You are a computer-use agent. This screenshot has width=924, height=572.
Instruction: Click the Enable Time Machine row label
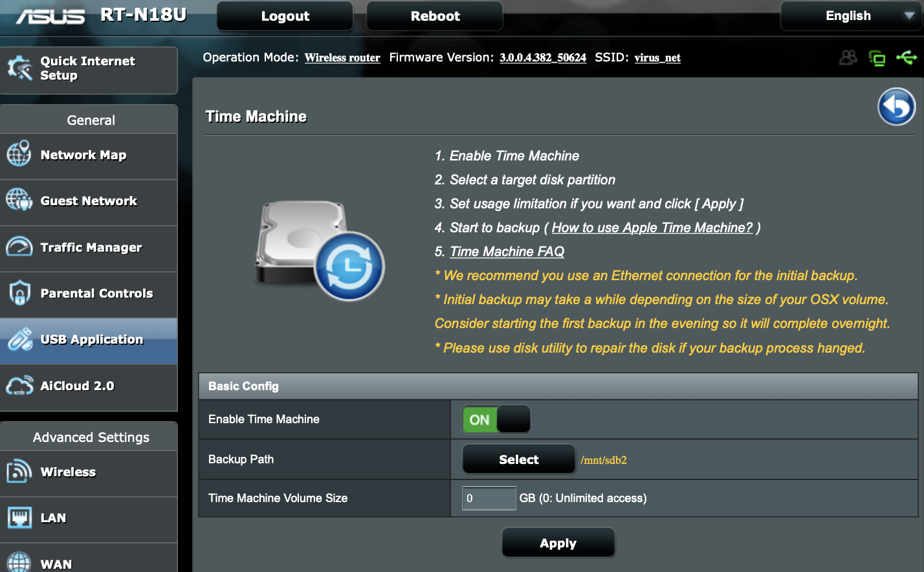[x=263, y=419]
